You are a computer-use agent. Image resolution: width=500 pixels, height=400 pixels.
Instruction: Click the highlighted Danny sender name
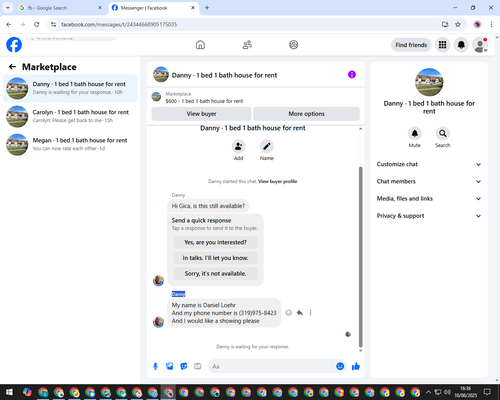coord(178,294)
